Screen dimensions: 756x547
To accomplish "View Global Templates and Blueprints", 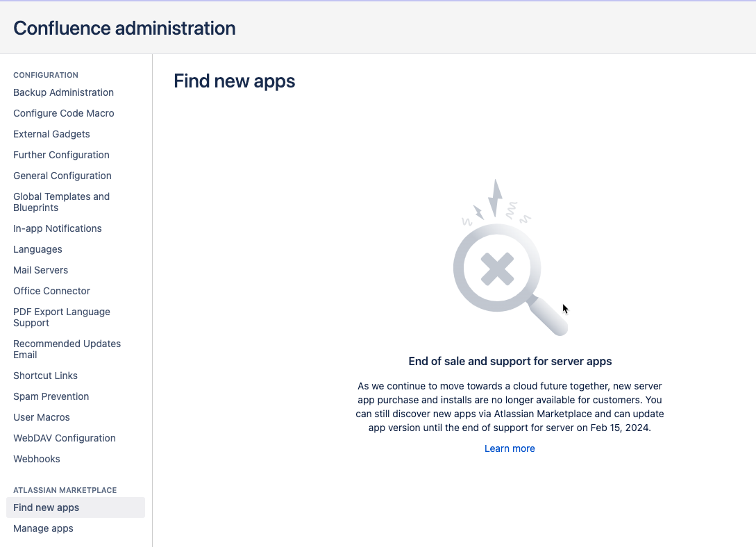I will point(61,202).
